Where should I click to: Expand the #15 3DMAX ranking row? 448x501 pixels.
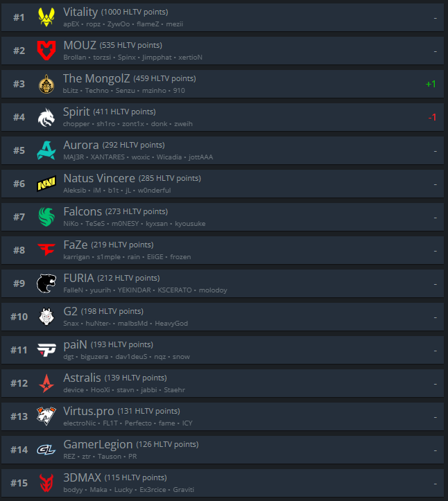[x=223, y=483]
